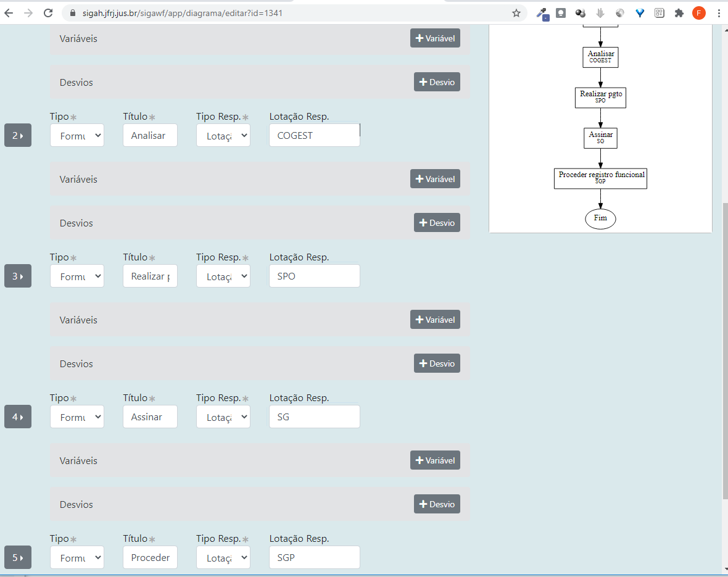Open the puzzle-piece Extensions menu

[679, 13]
